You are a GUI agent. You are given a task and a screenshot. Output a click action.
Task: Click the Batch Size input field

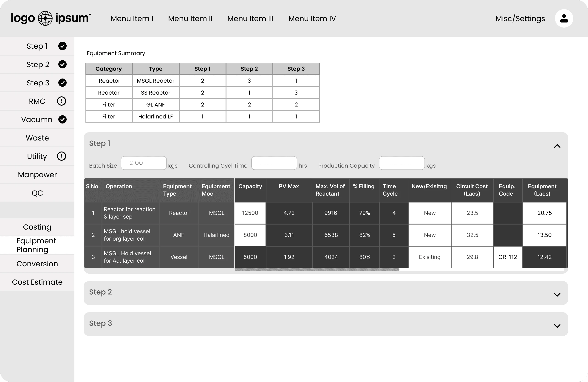pyautogui.click(x=144, y=163)
